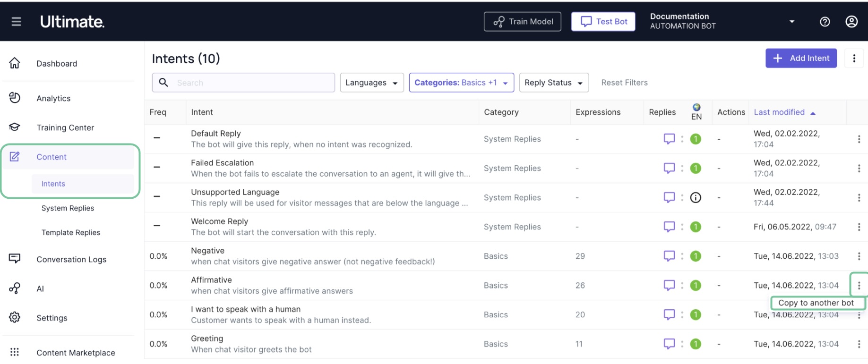Open the hamburger navigation menu

click(16, 22)
